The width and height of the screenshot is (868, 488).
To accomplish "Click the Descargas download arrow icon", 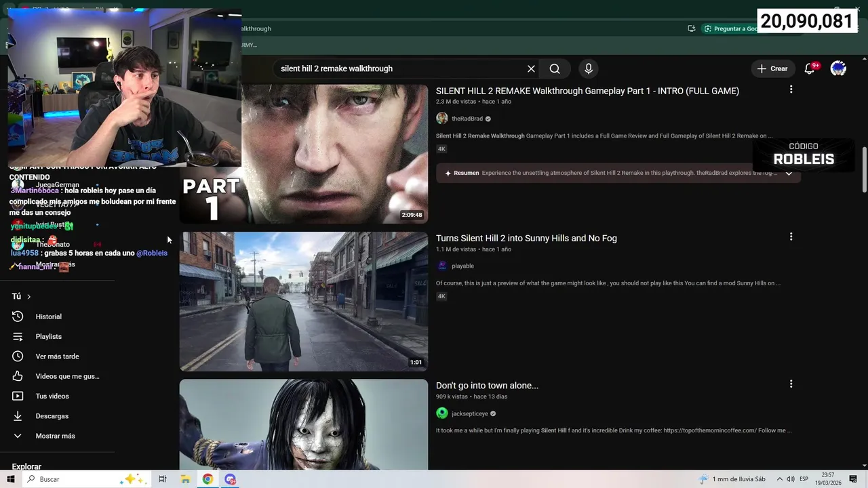I will (x=18, y=416).
